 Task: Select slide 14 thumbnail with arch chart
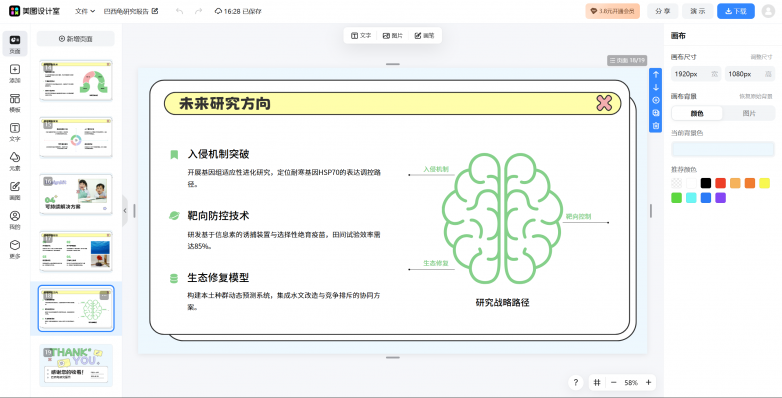pos(76,80)
